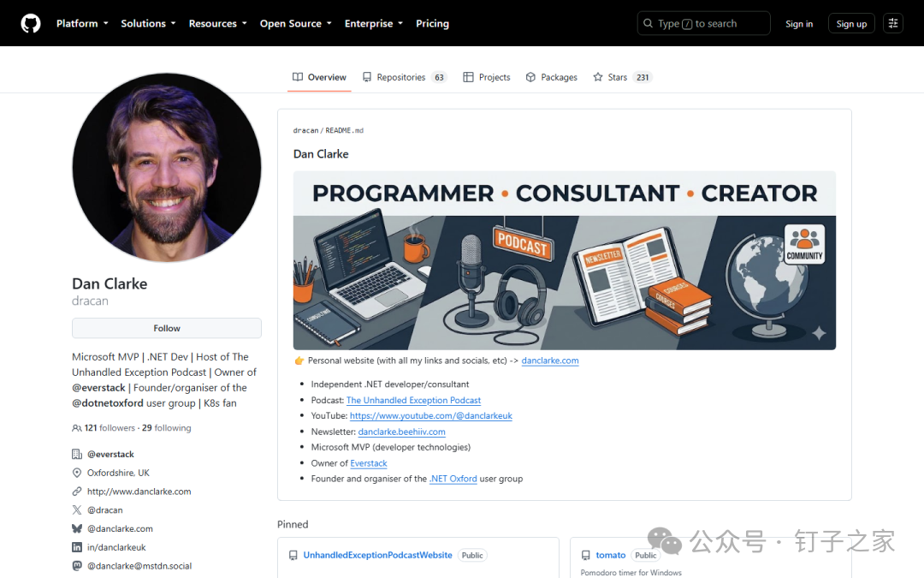
Task: Open the @danclarke.com Bluesky profile link
Action: pos(121,528)
